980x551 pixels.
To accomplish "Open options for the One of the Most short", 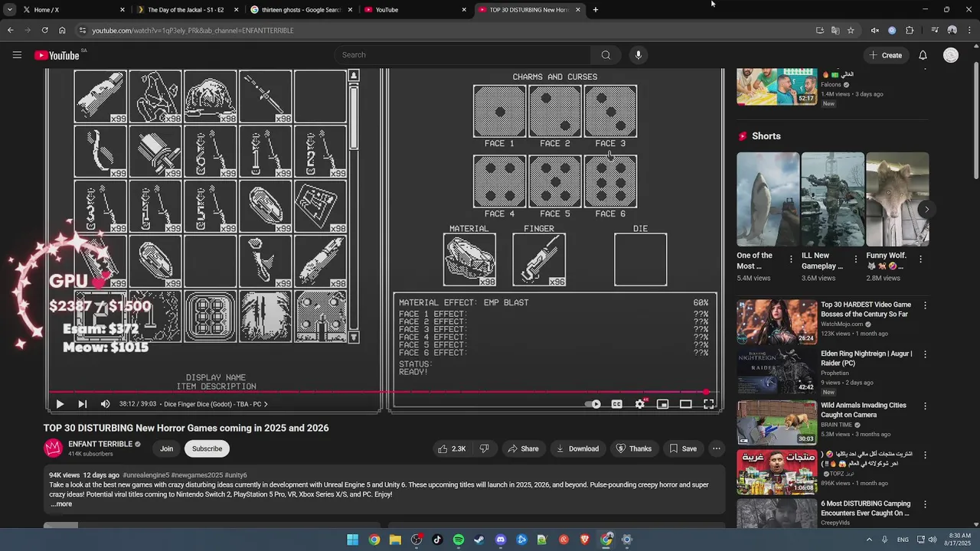I will coord(792,259).
